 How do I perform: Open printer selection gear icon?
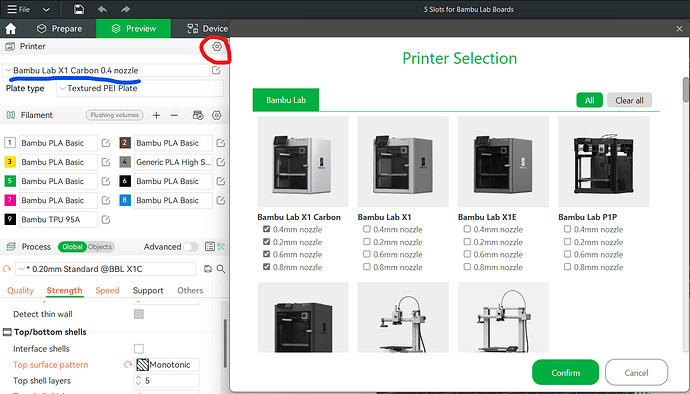click(x=217, y=46)
